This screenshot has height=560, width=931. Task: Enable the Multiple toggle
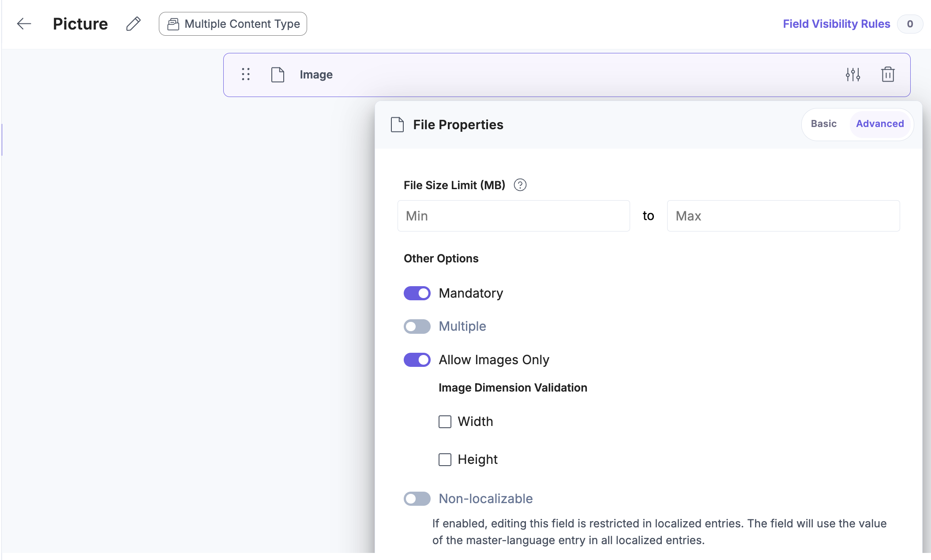coord(417,326)
